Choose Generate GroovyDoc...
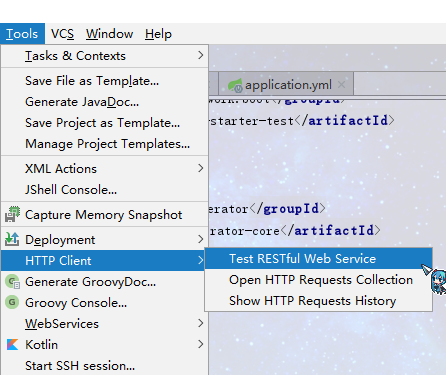This screenshot has height=375, width=446. point(105,282)
